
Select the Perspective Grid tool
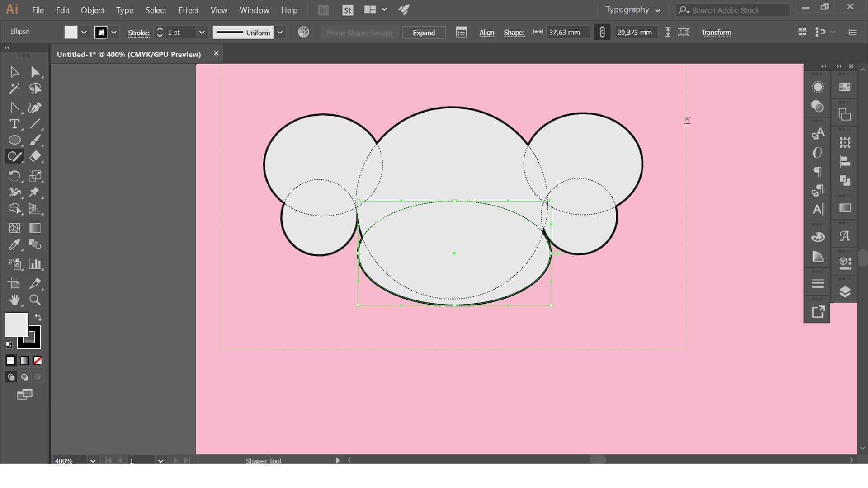pyautogui.click(x=35, y=209)
